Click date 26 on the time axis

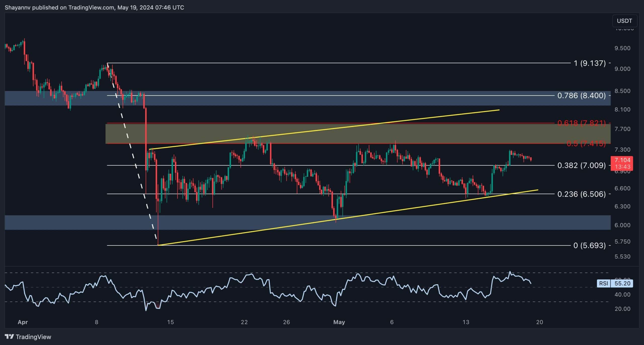tap(286, 322)
